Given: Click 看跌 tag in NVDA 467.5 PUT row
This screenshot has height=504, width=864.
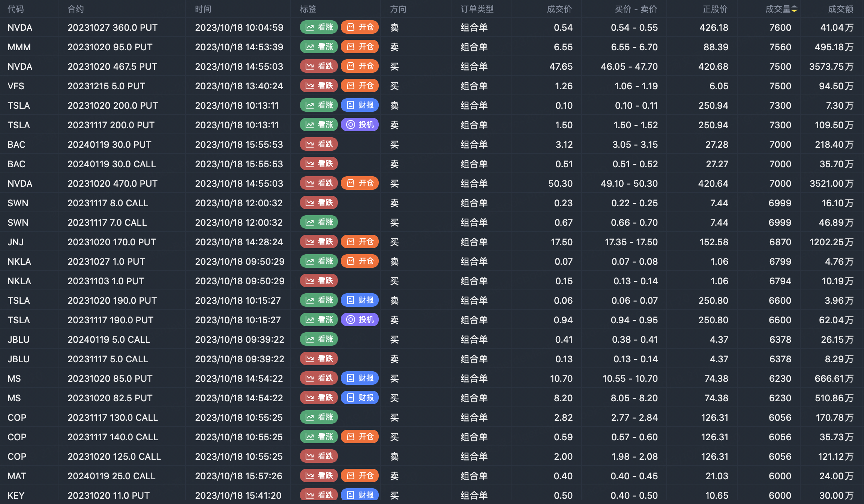Looking at the screenshot, I should (x=319, y=66).
